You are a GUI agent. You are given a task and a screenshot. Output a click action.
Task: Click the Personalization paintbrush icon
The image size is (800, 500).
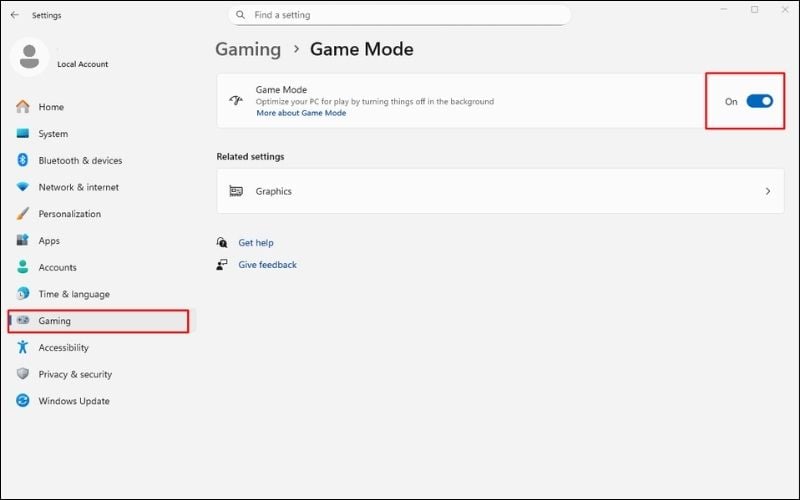click(x=22, y=213)
